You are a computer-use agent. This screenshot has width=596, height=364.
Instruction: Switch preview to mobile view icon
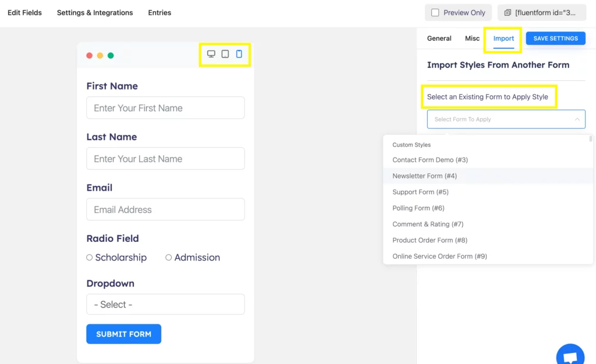point(239,54)
